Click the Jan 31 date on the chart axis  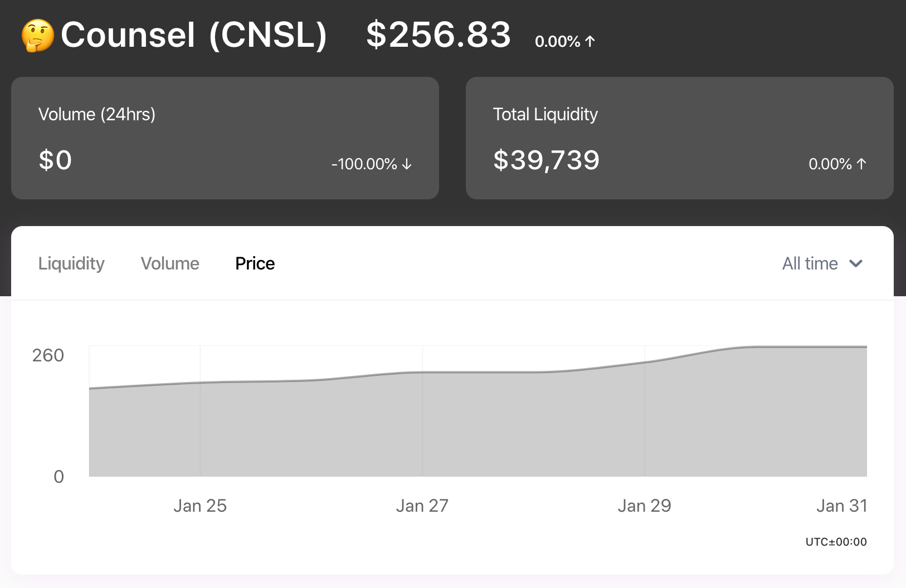pos(841,506)
